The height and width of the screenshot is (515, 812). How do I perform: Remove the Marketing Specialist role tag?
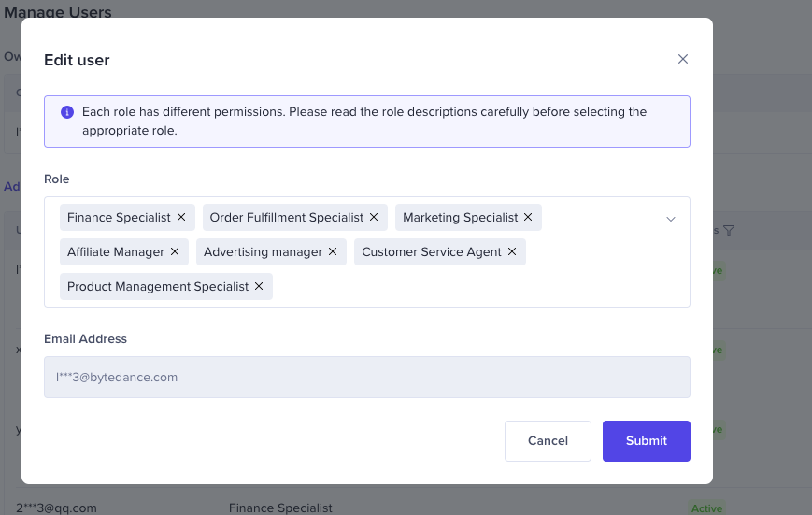tap(528, 218)
